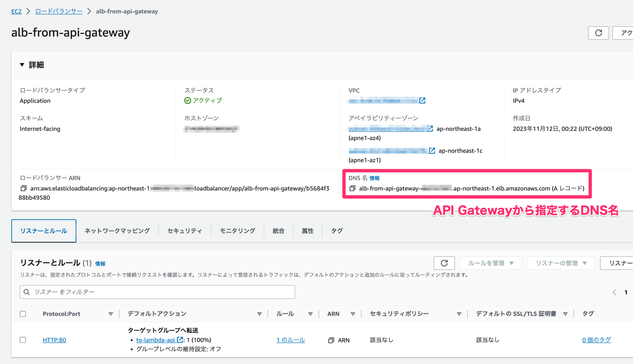The height and width of the screenshot is (364, 633).
Task: Check the HTTP:80 listener row checkbox
Action: [23, 340]
